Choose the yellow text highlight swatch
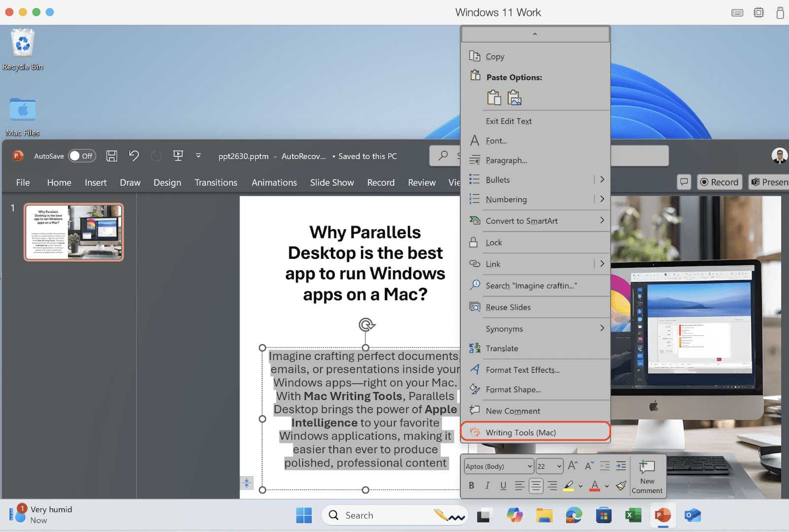Viewport: 789px width, 532px height. [570, 486]
